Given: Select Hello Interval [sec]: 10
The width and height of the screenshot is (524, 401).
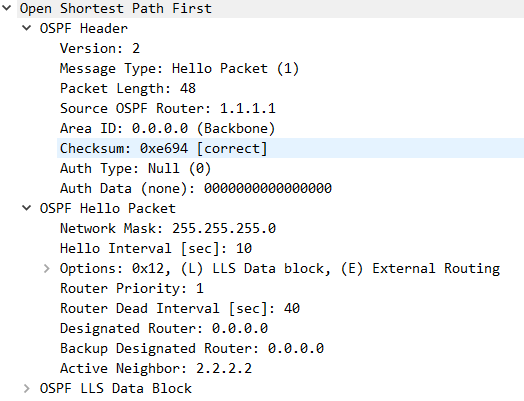Looking at the screenshot, I should 156,249.
